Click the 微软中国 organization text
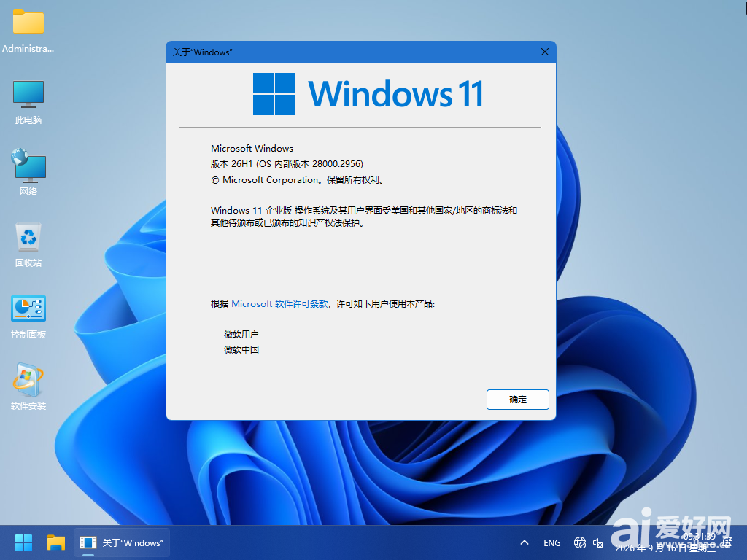This screenshot has height=560, width=747. pos(241,349)
